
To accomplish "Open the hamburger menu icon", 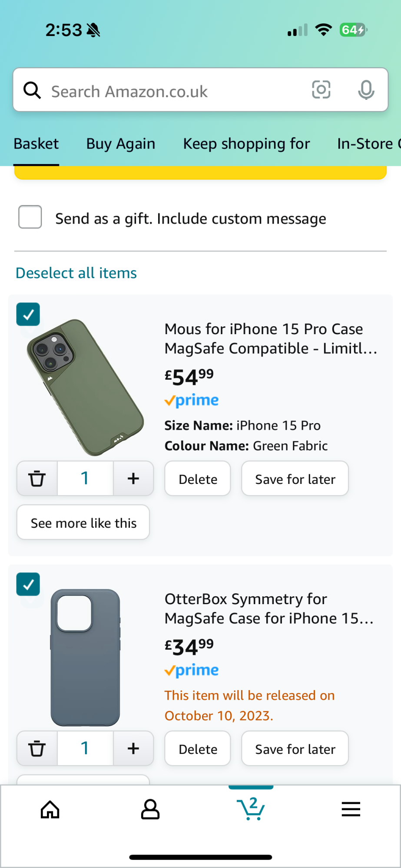I will tap(351, 809).
